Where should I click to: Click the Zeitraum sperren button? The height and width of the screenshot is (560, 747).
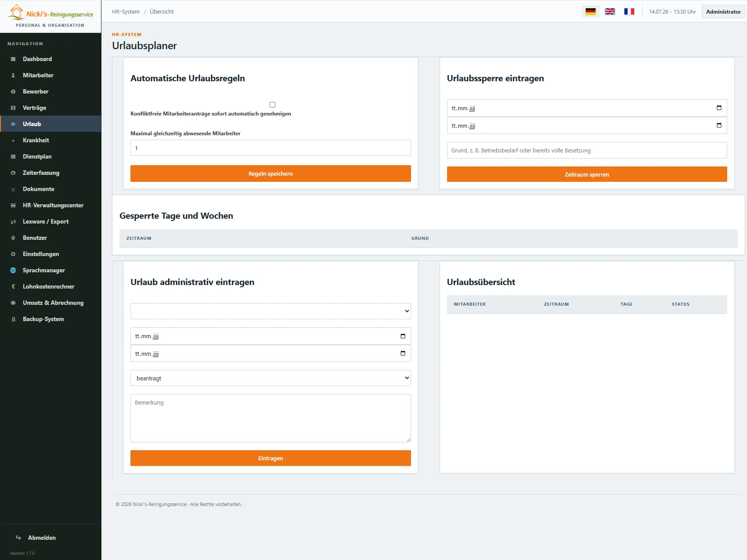[x=587, y=174]
